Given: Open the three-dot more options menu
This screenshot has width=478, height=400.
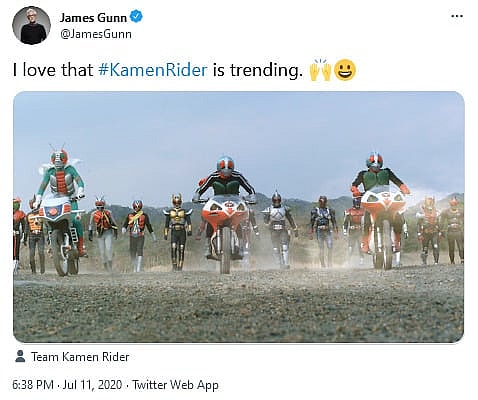Looking at the screenshot, I should [457, 16].
